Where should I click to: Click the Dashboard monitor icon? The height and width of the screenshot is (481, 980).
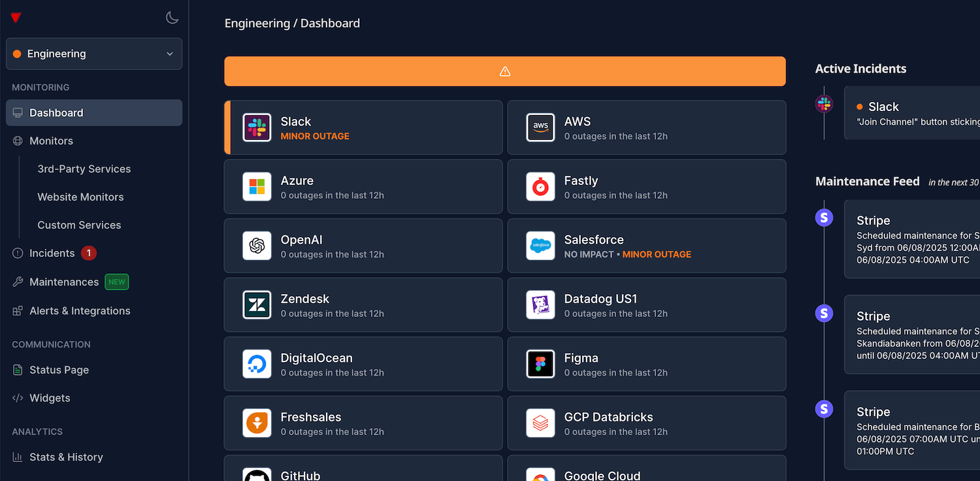coord(18,112)
